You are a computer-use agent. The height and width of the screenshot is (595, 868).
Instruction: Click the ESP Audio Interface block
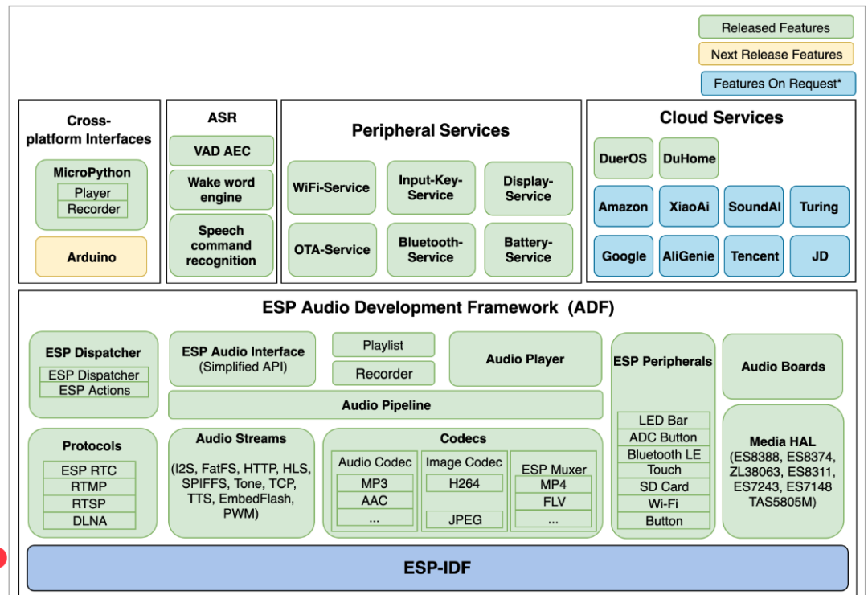[x=243, y=359]
